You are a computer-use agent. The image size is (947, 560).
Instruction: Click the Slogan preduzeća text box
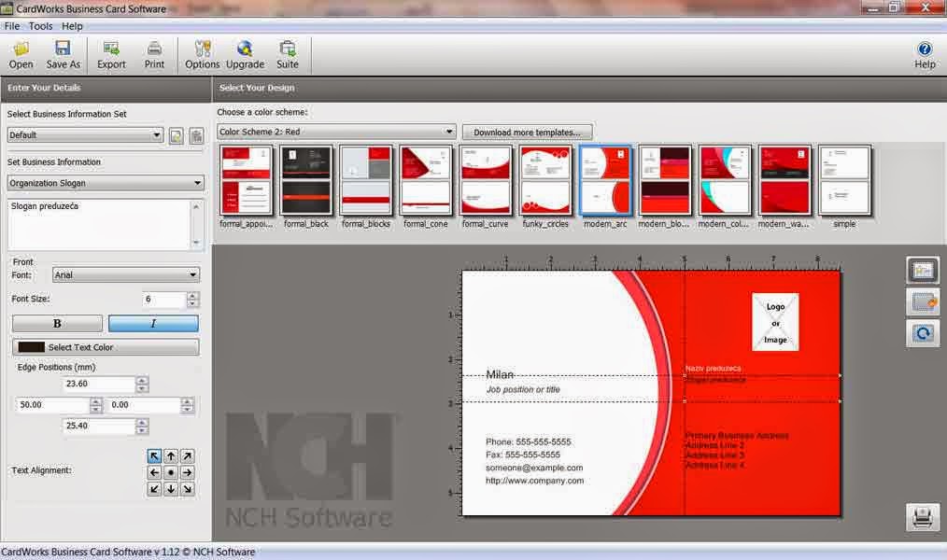click(100, 225)
